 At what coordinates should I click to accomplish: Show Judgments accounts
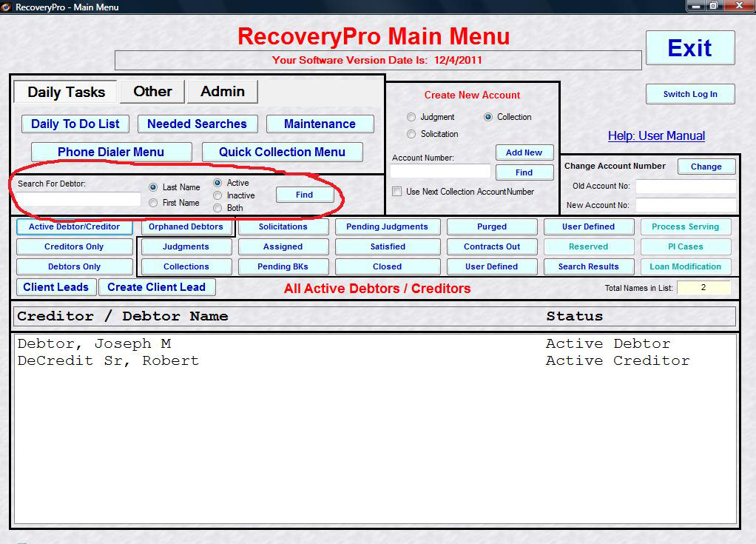(186, 246)
